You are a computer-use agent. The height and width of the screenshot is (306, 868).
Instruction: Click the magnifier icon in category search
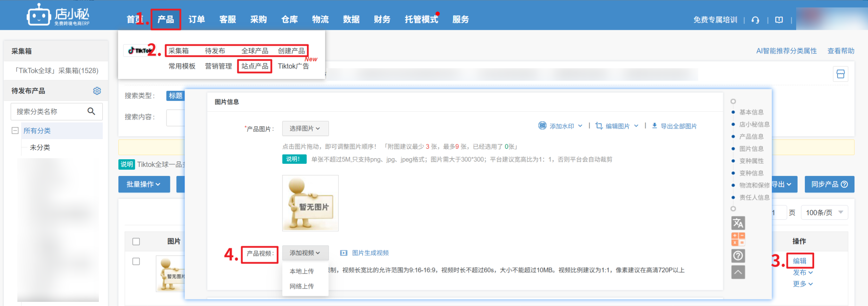(x=91, y=111)
